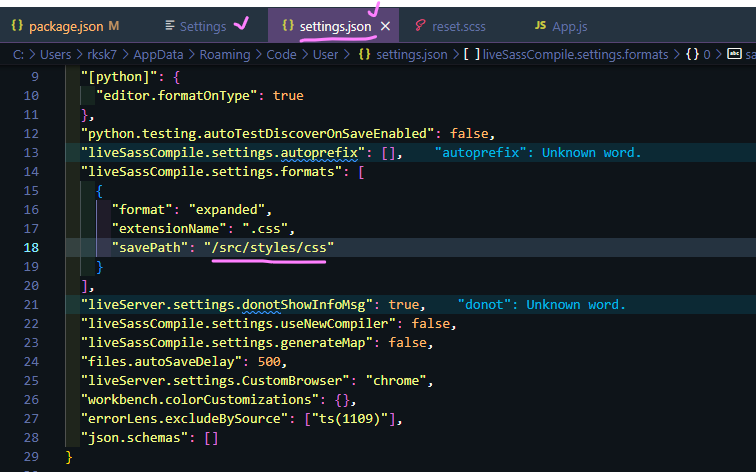The image size is (756, 472).
Task: Click line number 29 in gutter
Action: pos(31,457)
